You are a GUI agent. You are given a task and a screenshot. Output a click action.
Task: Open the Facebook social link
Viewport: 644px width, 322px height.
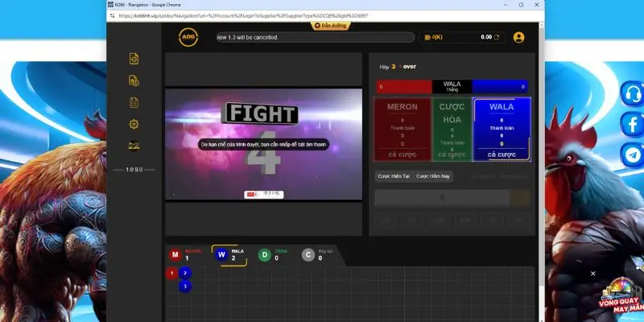(x=632, y=124)
